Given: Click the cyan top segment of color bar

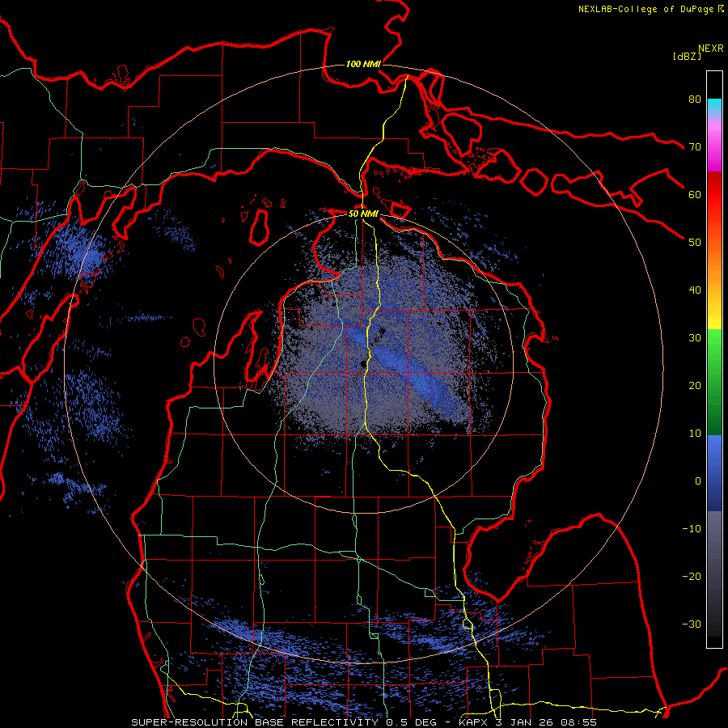Looking at the screenshot, I should click(714, 106).
